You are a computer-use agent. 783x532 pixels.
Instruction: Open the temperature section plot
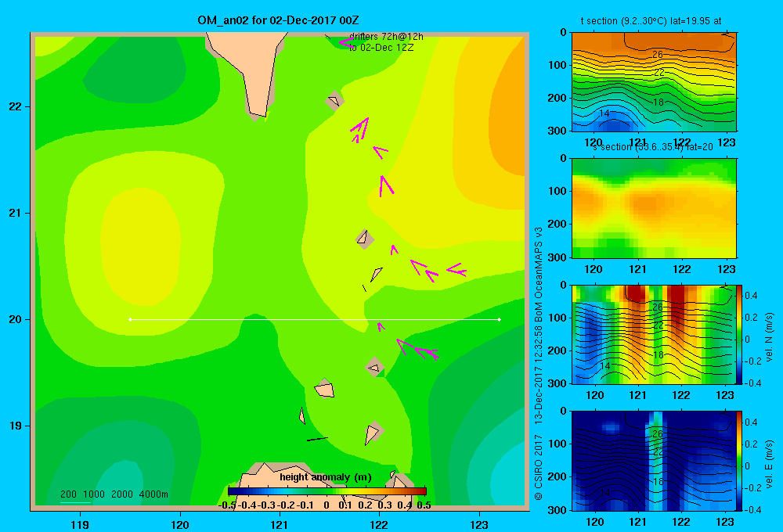pyautogui.click(x=654, y=82)
